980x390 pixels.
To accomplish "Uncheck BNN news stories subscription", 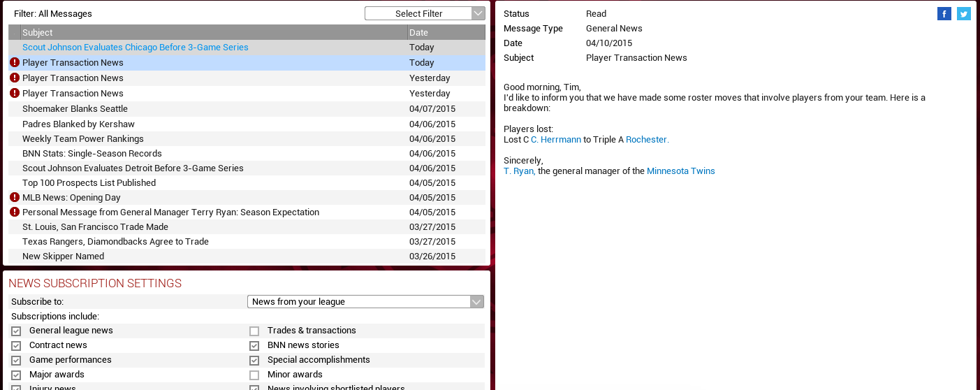I will [x=254, y=346].
